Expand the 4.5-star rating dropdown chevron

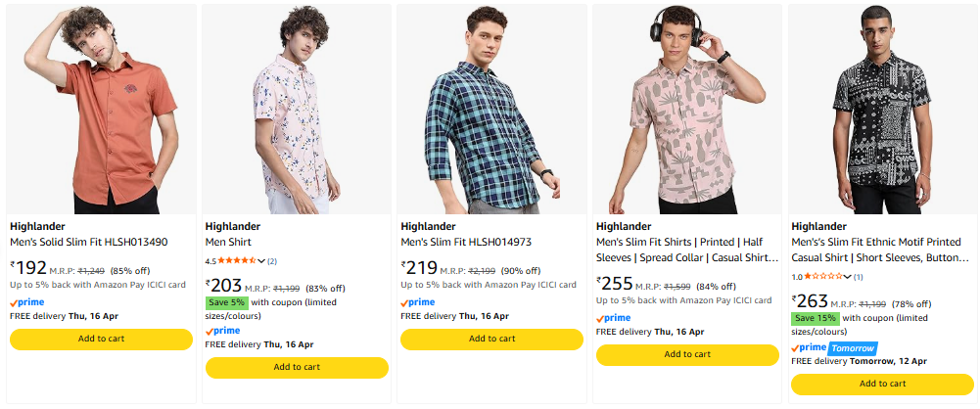[x=261, y=261]
